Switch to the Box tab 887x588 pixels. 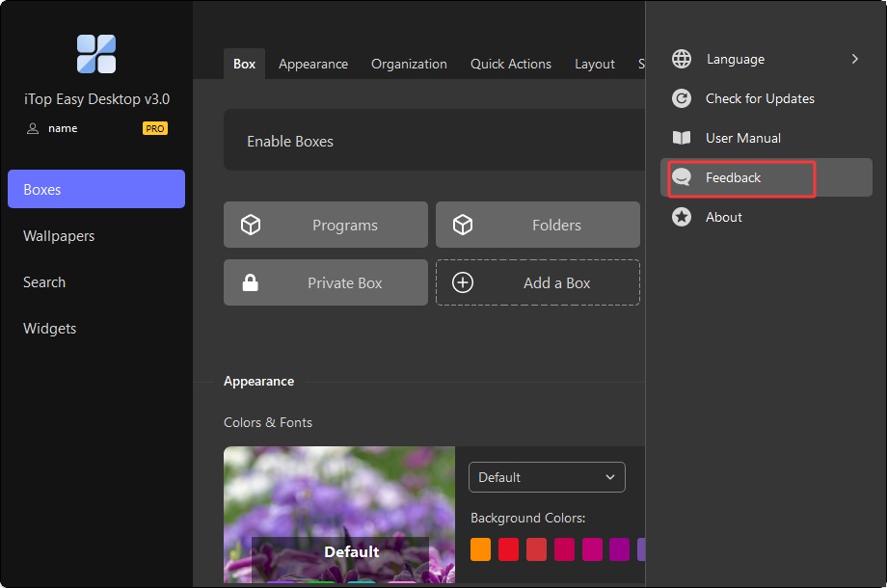point(244,64)
